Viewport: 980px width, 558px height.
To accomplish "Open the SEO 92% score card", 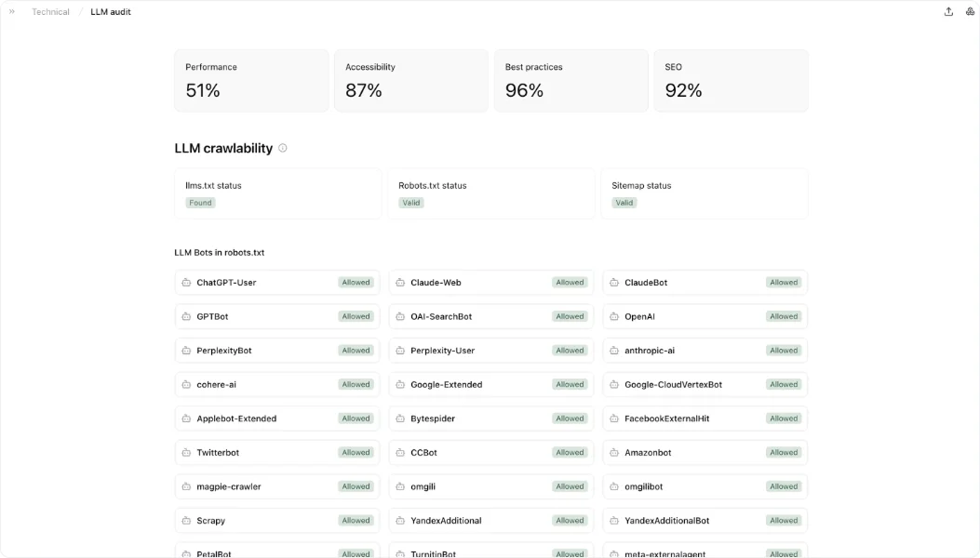I will [x=732, y=81].
